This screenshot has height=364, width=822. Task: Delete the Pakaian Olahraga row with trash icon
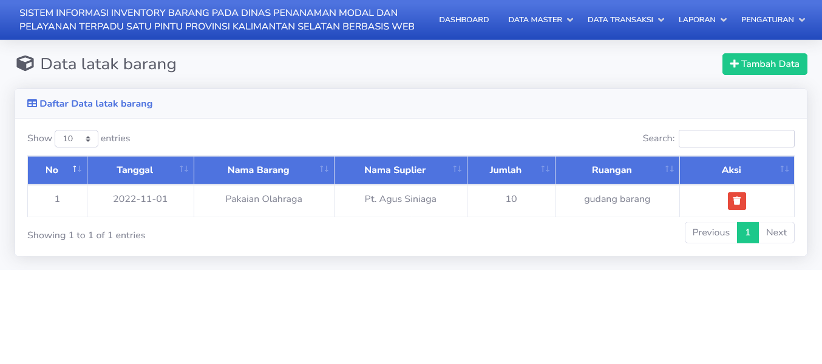(x=737, y=201)
